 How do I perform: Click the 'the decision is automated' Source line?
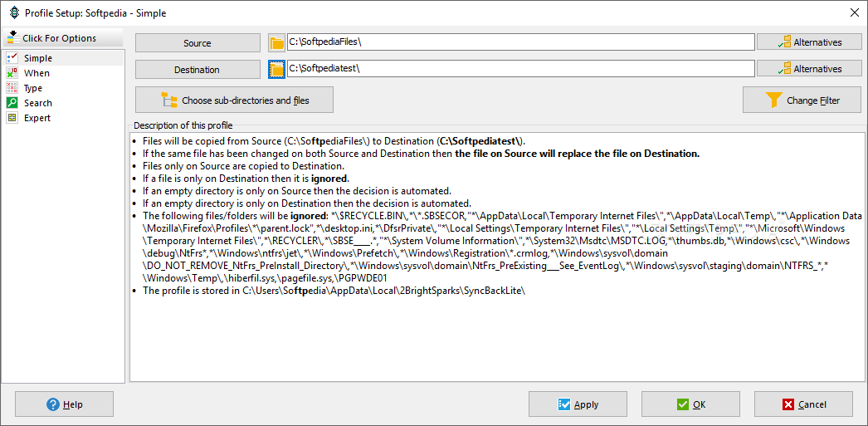(x=297, y=191)
